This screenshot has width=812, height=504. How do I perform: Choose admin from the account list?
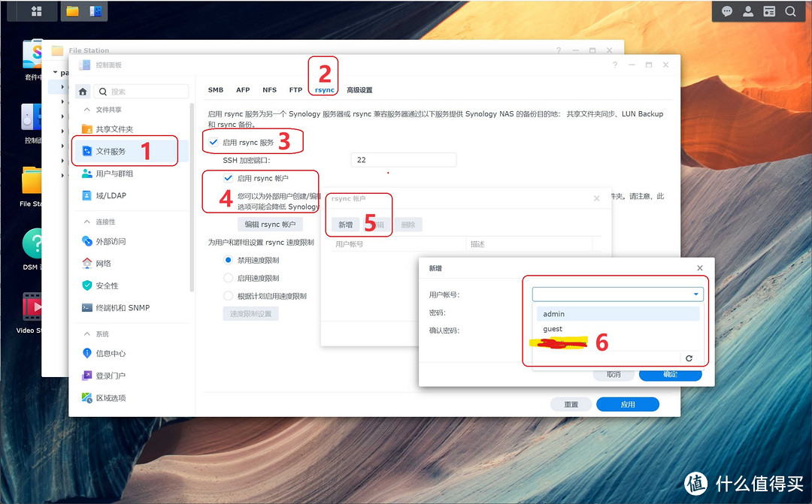pos(618,313)
